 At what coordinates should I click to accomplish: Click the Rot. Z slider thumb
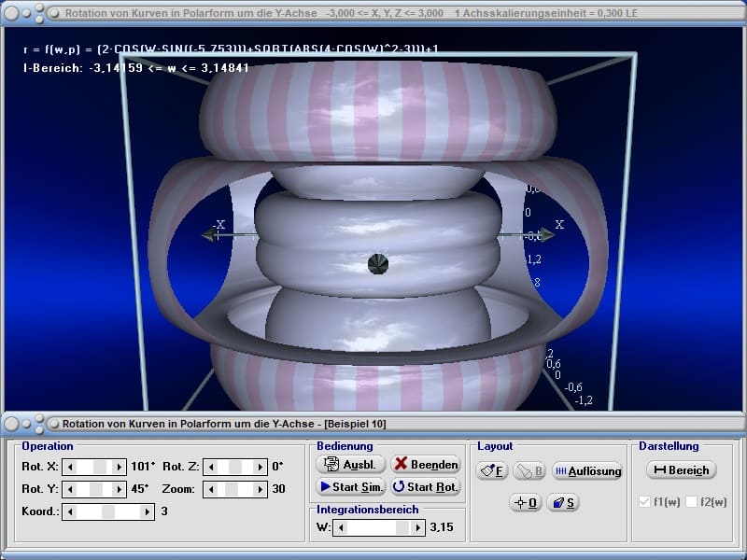[x=235, y=468]
